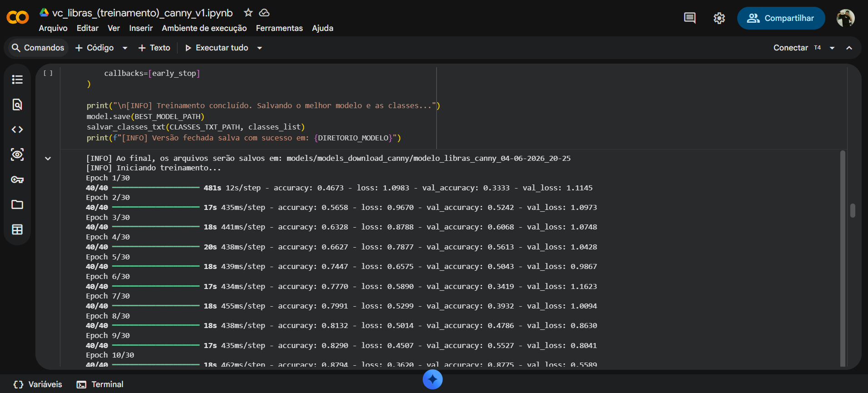Click the notebook title vc_libras_(treinamento)_canny_v1.ipynb
Viewport: 868px width, 393px height.
[143, 13]
